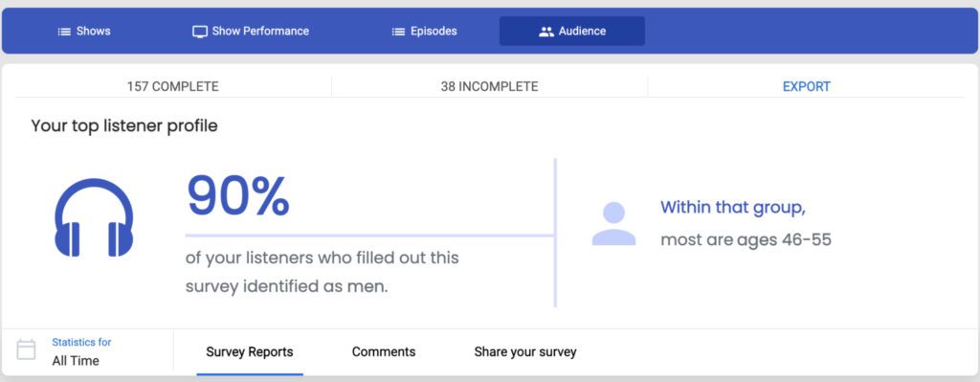This screenshot has height=382, width=980.
Task: Click the Audience people icon
Action: point(546,32)
